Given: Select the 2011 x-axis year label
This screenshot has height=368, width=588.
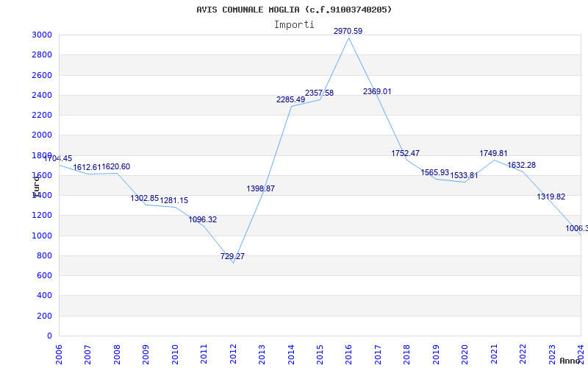Looking at the screenshot, I should coord(204,354).
